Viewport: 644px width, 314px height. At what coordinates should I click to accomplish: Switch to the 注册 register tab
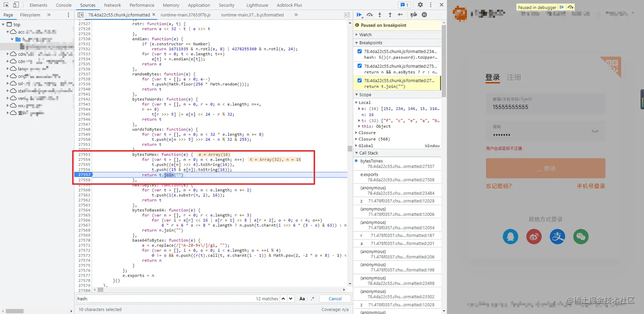point(514,77)
